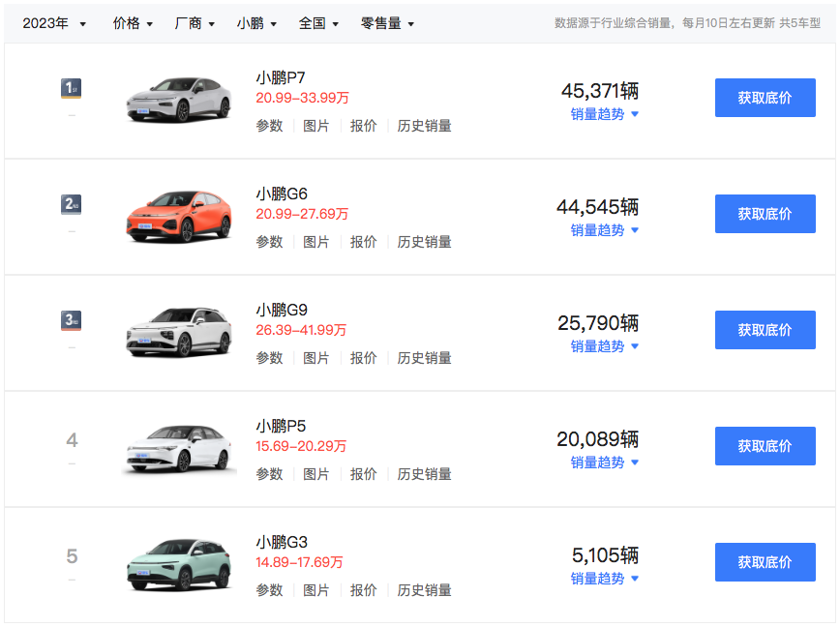Viewport: 840px width, 627px height.
Task: Expand the 小鹏 brand filter
Action: pyautogui.click(x=256, y=23)
